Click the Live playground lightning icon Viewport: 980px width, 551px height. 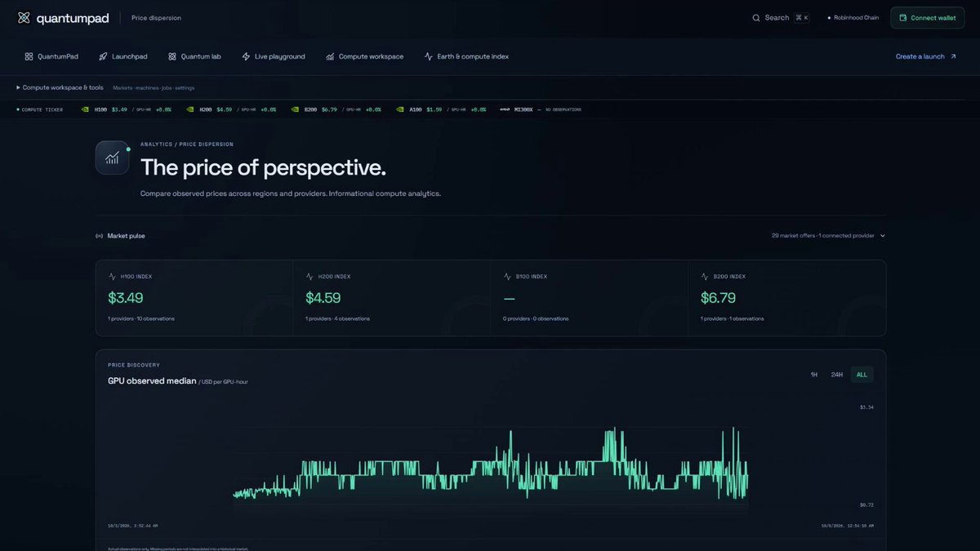(246, 56)
